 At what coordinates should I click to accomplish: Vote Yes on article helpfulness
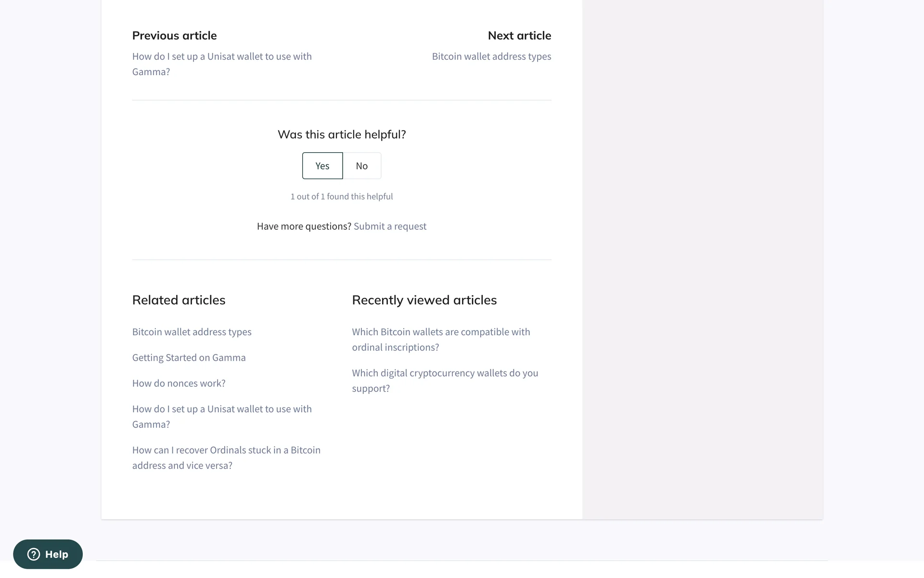pyautogui.click(x=322, y=166)
